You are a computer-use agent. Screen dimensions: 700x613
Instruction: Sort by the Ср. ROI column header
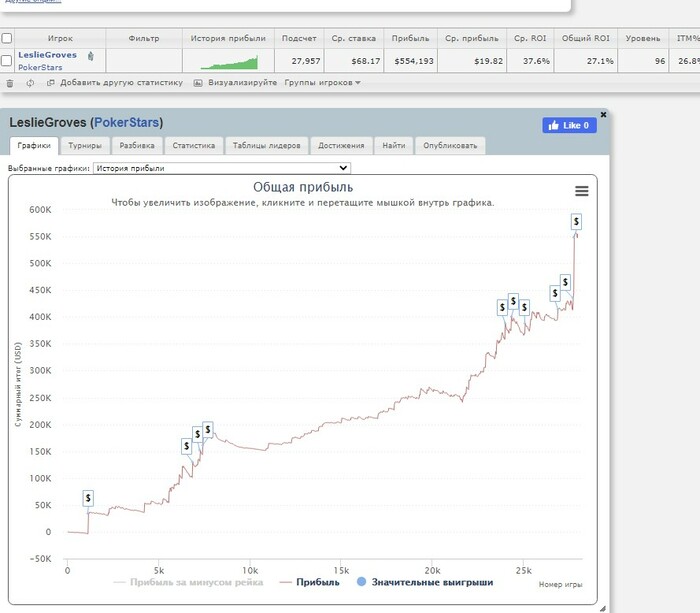tap(530, 38)
